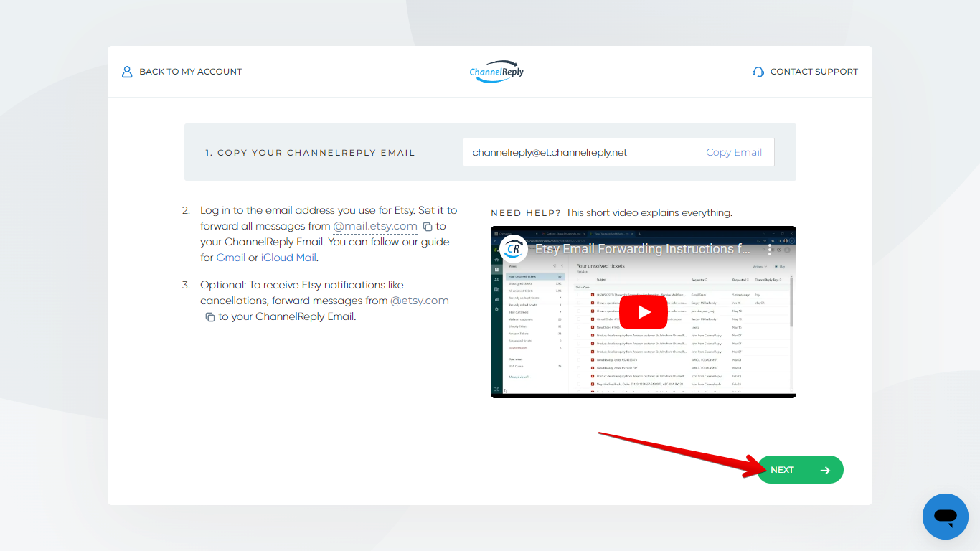Open the blue chat widget bubble
Screen dimensions: 980x551
[946, 517]
